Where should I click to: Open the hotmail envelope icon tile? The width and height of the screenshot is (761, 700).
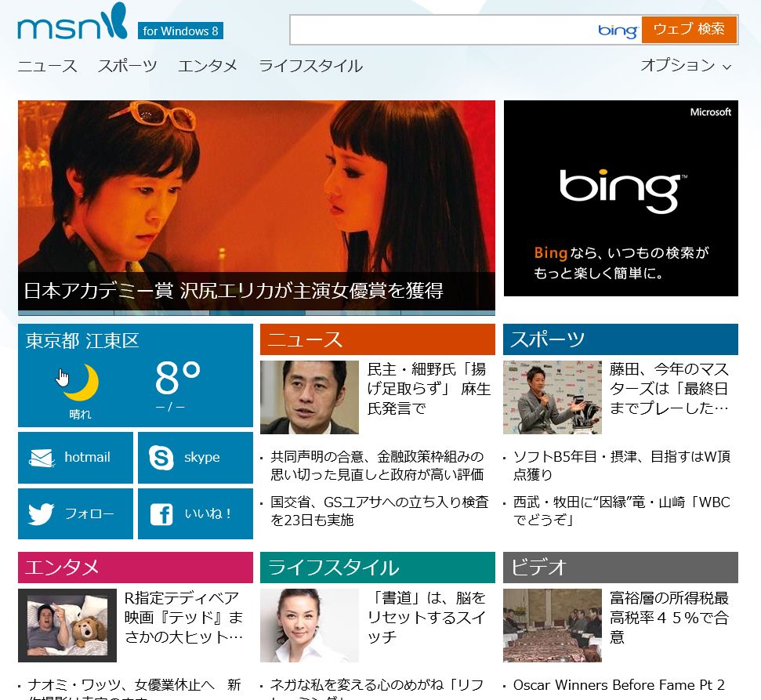pyautogui.click(x=75, y=458)
